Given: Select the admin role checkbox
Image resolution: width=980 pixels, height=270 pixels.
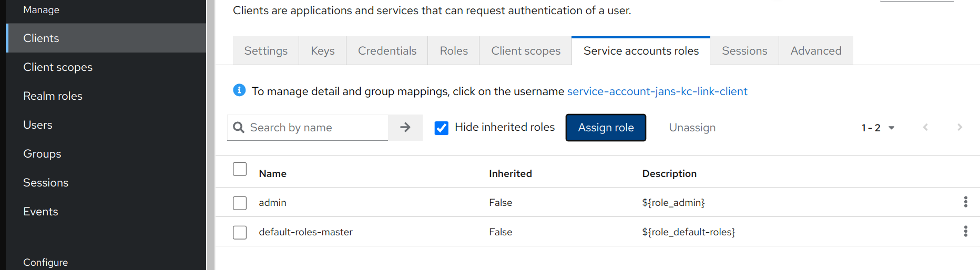Looking at the screenshot, I should (240, 203).
